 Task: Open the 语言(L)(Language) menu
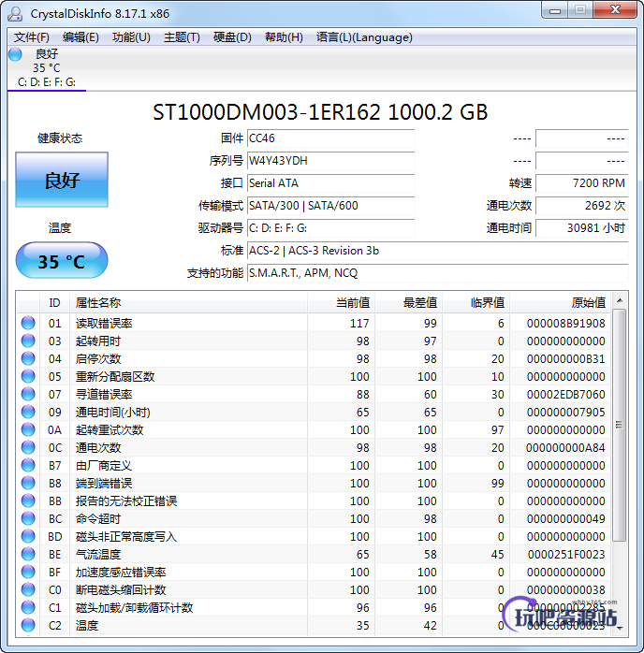pyautogui.click(x=364, y=37)
